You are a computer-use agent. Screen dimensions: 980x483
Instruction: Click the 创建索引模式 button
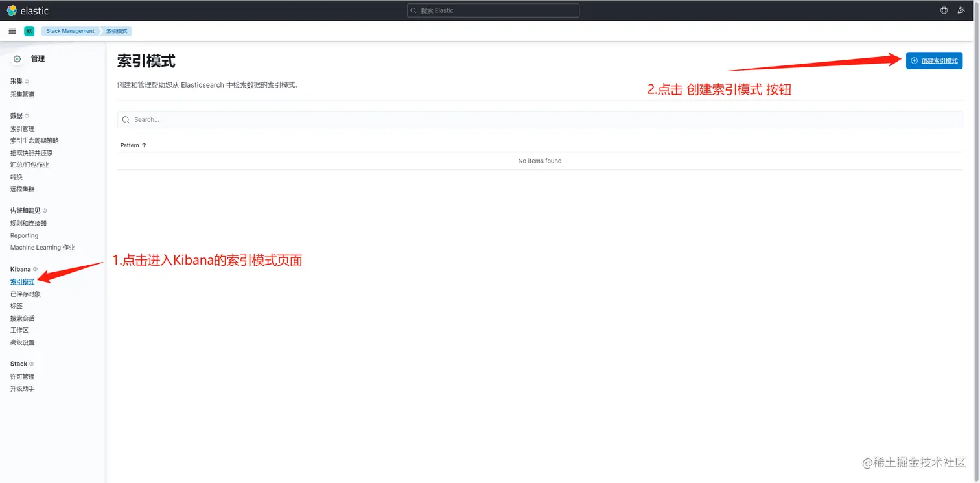pyautogui.click(x=934, y=60)
